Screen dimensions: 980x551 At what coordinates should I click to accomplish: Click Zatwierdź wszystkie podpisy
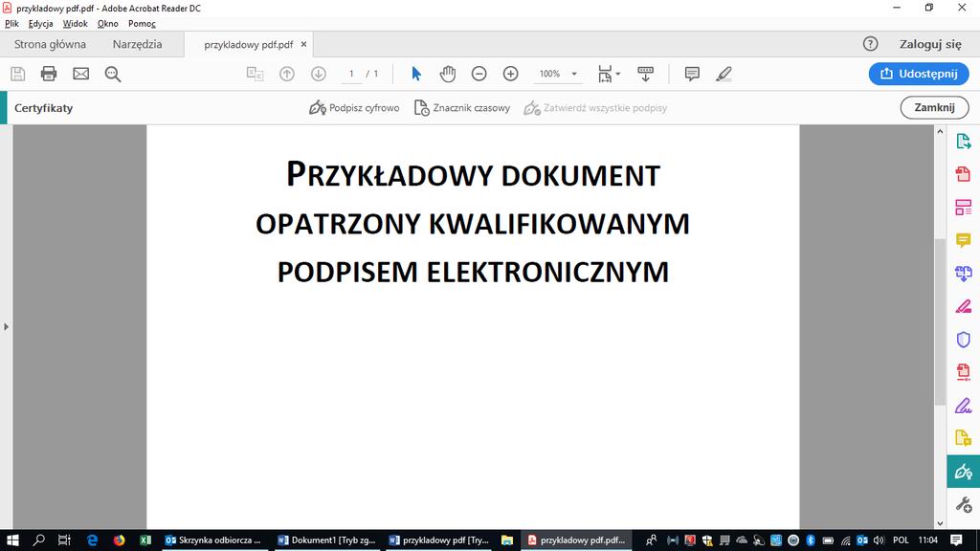(595, 108)
